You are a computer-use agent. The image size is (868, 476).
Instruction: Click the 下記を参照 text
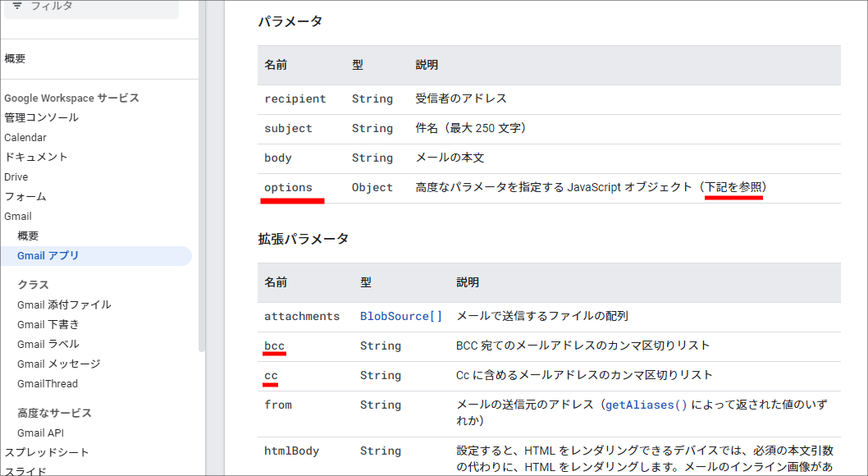733,188
